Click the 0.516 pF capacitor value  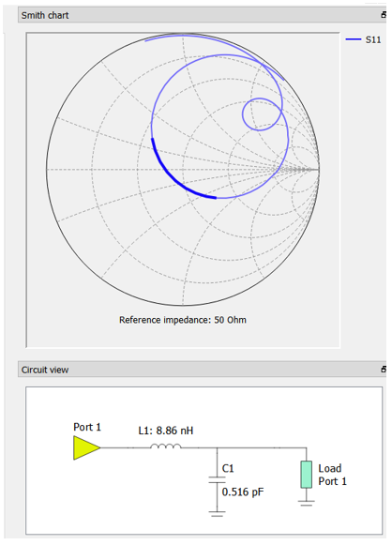point(243,492)
